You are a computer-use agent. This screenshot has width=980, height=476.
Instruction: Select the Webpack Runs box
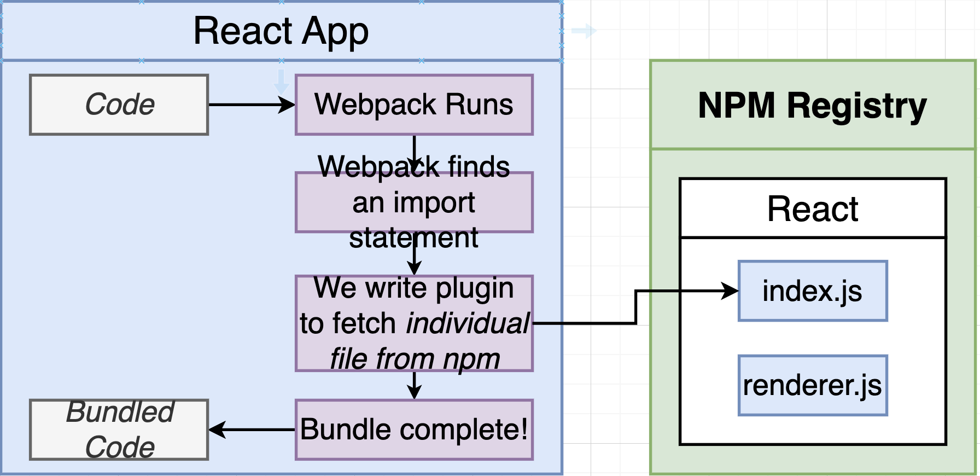pos(414,105)
